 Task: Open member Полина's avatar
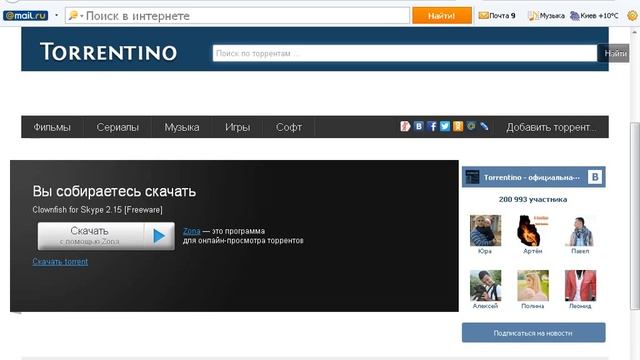[533, 285]
